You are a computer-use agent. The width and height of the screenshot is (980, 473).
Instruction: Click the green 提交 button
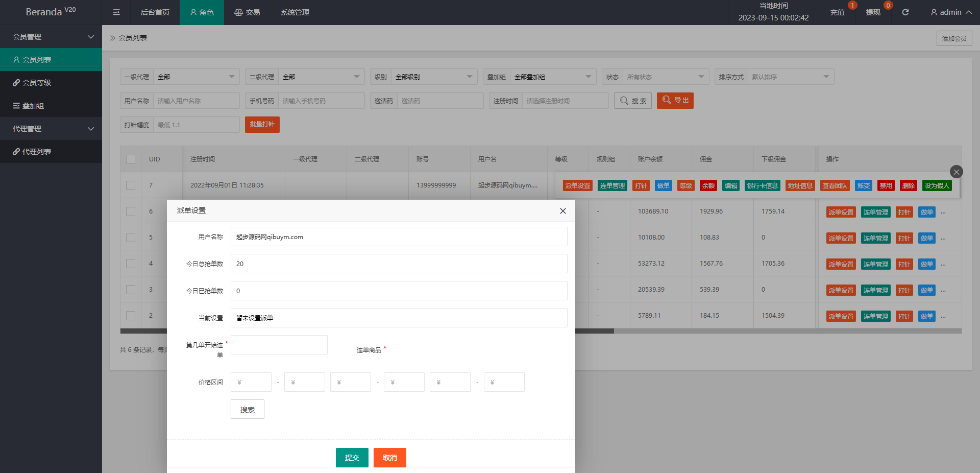[352, 458]
